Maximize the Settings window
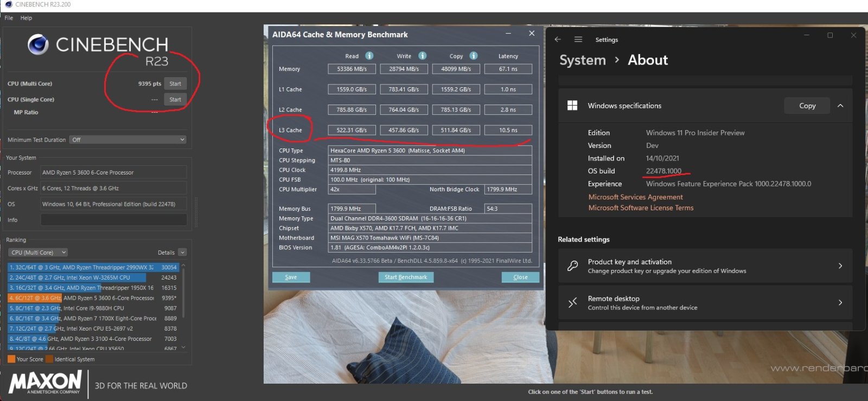This screenshot has width=868, height=401. [830, 35]
